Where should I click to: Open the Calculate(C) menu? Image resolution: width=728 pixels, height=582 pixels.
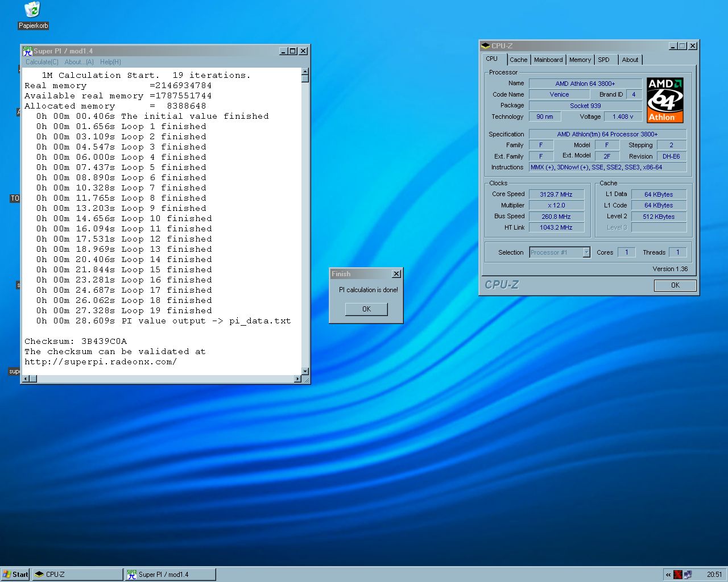(x=42, y=62)
